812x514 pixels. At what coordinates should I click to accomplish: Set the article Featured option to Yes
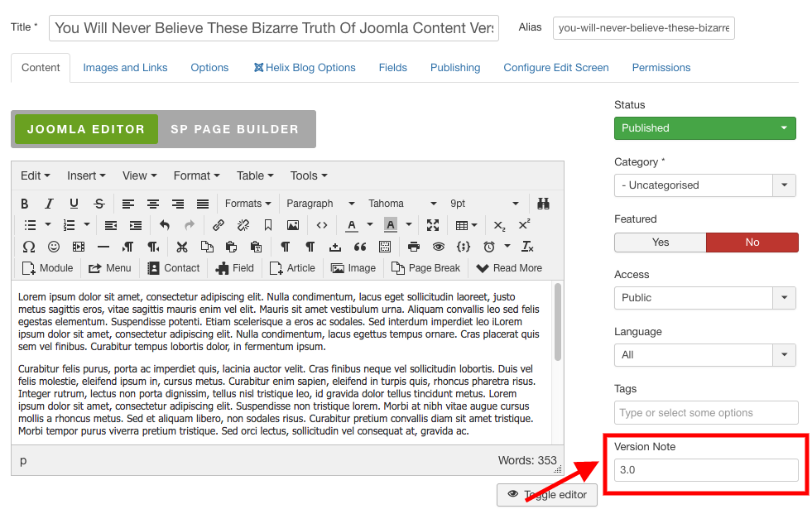(660, 243)
